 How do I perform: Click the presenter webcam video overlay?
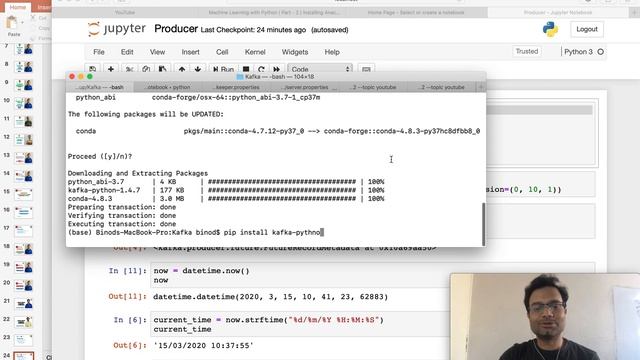click(545, 317)
